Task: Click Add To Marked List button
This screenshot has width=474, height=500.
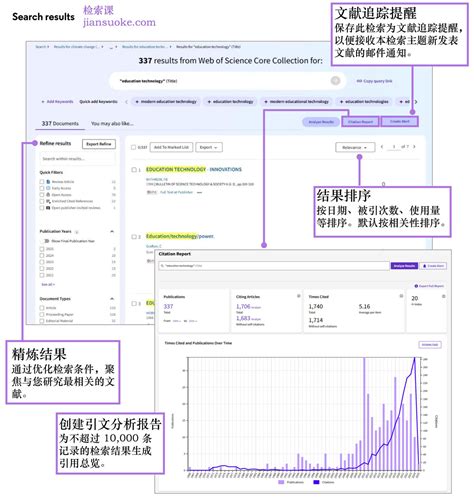Action: [x=171, y=147]
